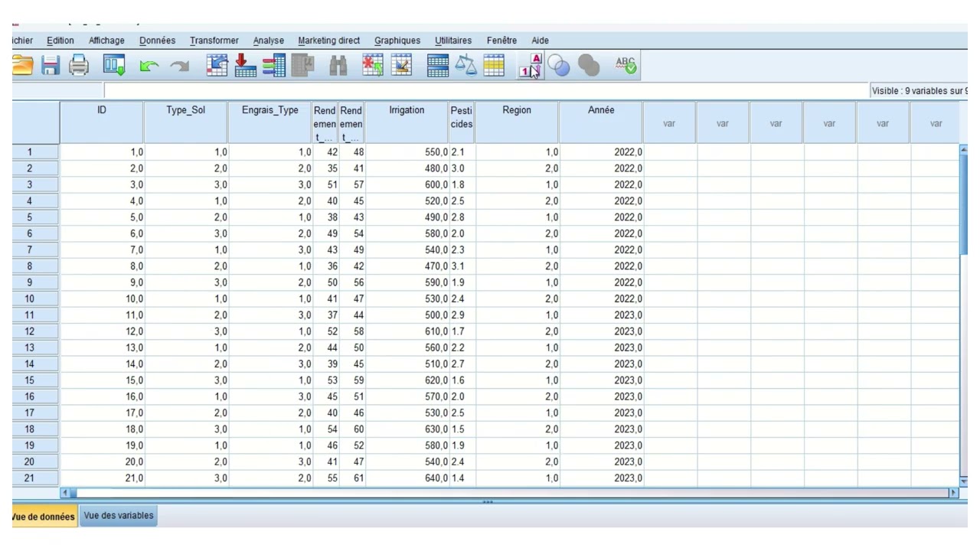Click the horizontal scrollbar right arrow

[x=953, y=494]
